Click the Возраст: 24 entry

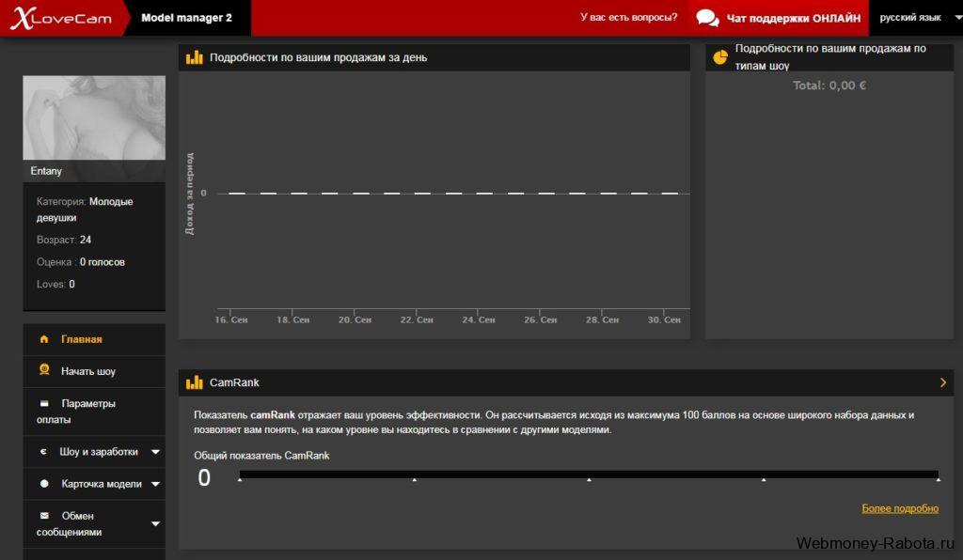pyautogui.click(x=64, y=240)
